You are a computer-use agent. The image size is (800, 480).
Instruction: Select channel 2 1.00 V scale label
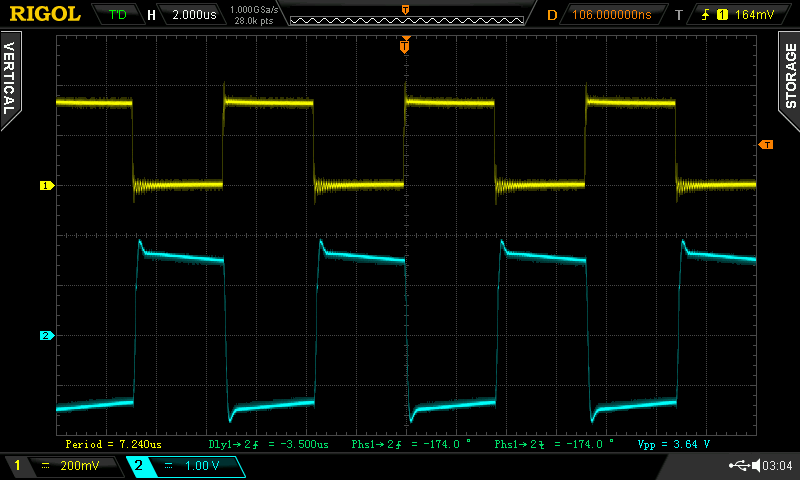click(202, 466)
